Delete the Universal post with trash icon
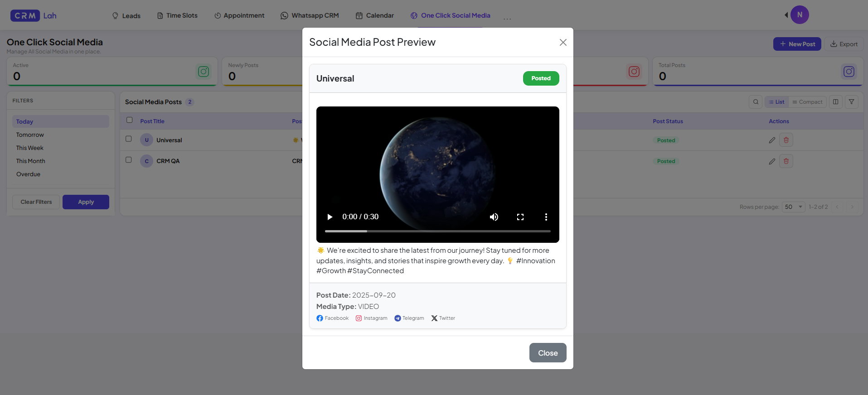 click(x=786, y=140)
